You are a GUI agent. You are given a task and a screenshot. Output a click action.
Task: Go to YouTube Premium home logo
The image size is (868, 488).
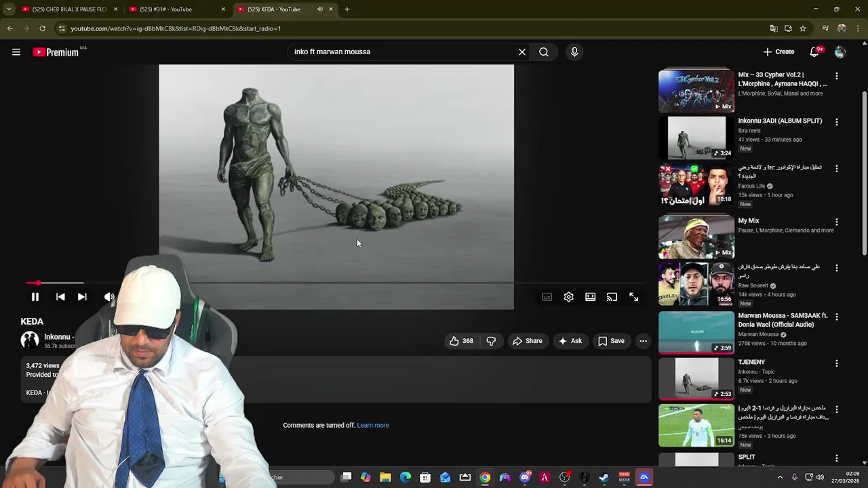click(x=56, y=52)
